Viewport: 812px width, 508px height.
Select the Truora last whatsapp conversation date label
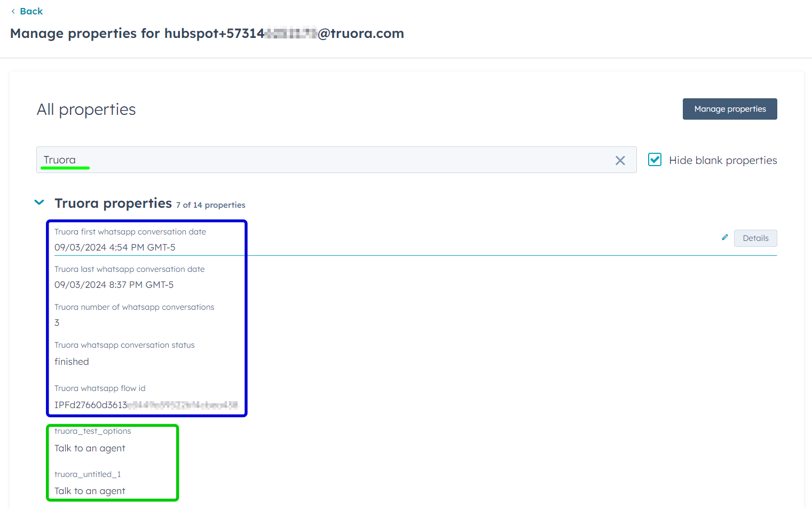click(x=130, y=269)
